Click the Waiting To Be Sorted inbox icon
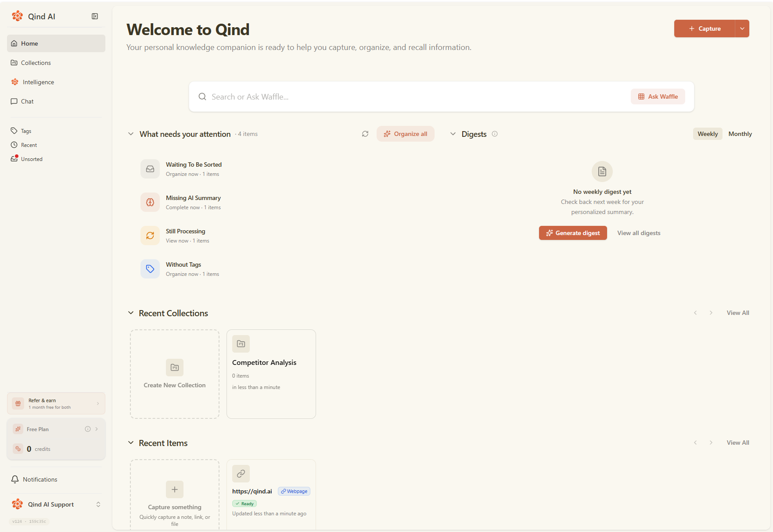The width and height of the screenshot is (773, 532). pyautogui.click(x=150, y=169)
